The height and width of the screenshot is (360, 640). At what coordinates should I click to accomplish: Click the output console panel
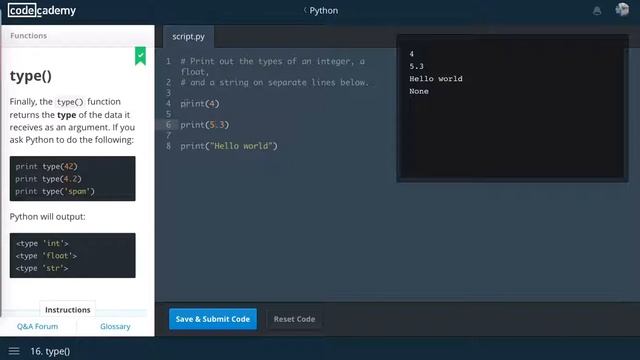point(512,108)
